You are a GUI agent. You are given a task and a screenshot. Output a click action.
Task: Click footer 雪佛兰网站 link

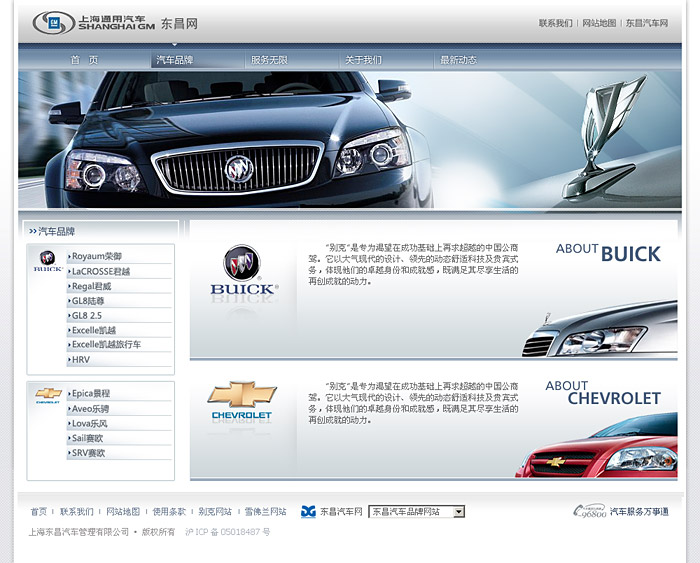[265, 512]
